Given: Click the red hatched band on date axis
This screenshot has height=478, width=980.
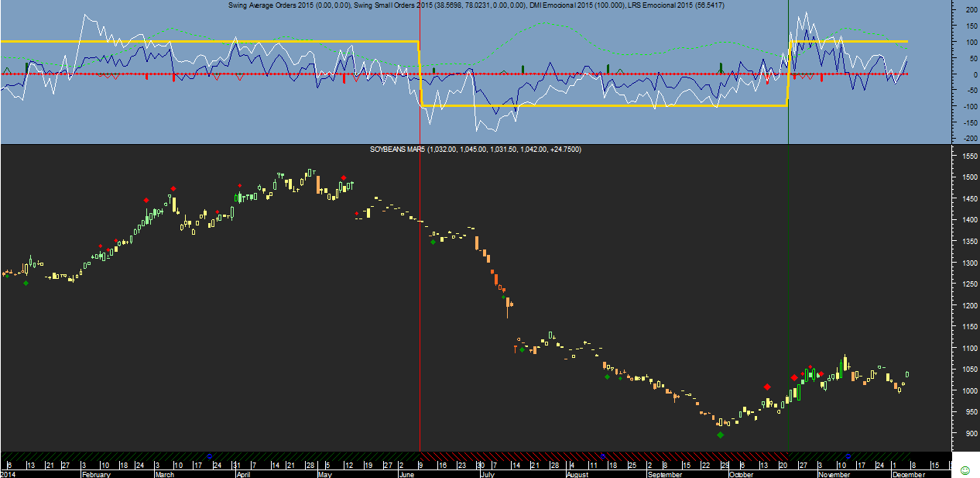Looking at the screenshot, I should (604, 456).
